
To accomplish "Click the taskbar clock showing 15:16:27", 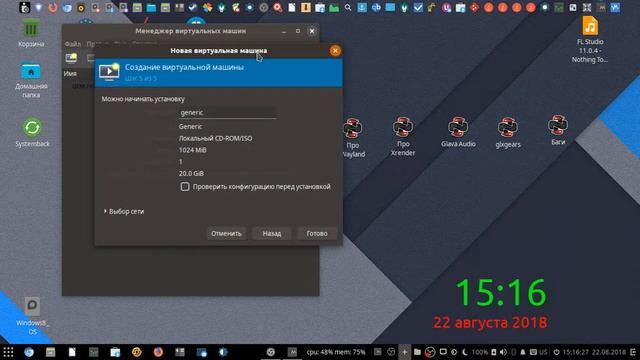I will tap(575, 352).
